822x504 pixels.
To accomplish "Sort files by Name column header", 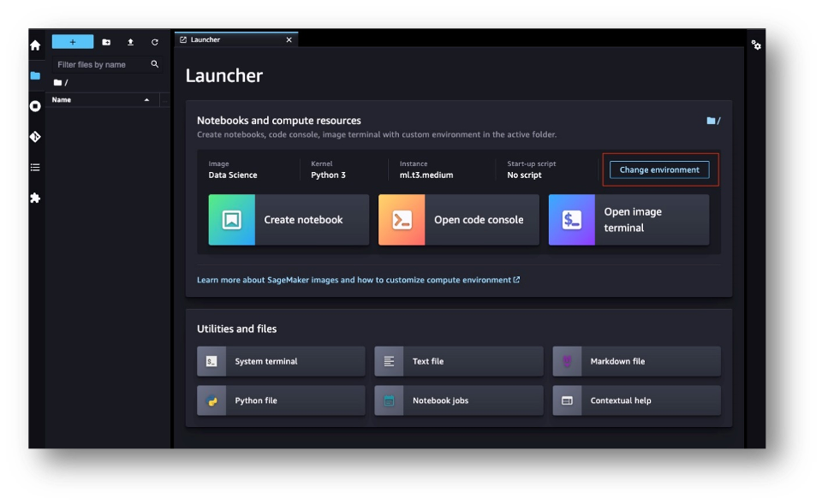I will (x=102, y=99).
